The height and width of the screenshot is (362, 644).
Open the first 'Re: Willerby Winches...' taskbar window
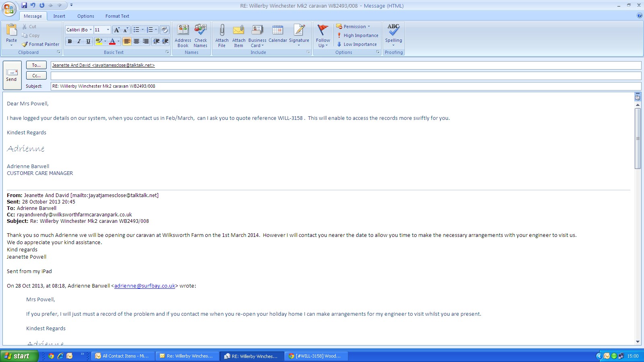tap(187, 356)
